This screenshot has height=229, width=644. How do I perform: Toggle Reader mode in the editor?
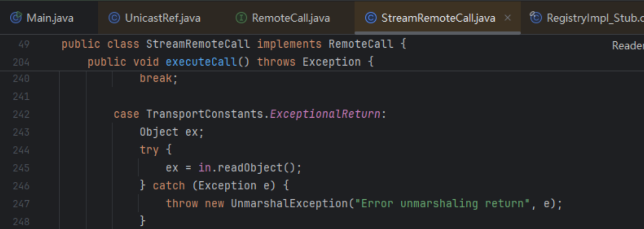pyautogui.click(x=628, y=46)
